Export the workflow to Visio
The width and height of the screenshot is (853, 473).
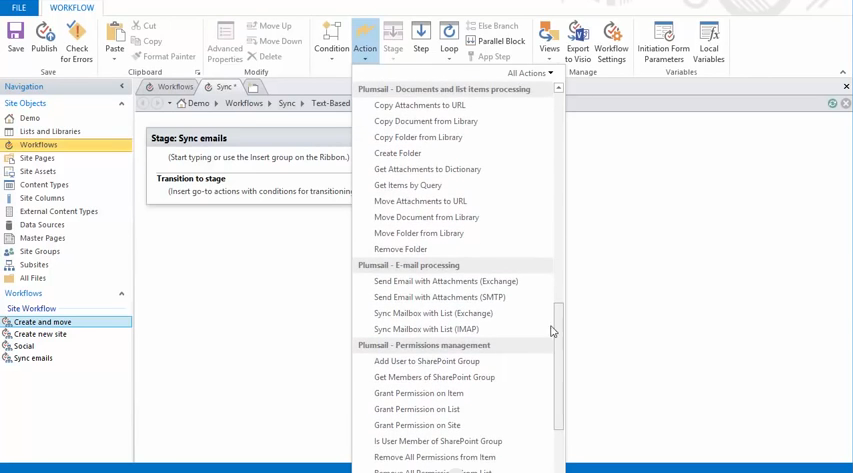point(578,42)
